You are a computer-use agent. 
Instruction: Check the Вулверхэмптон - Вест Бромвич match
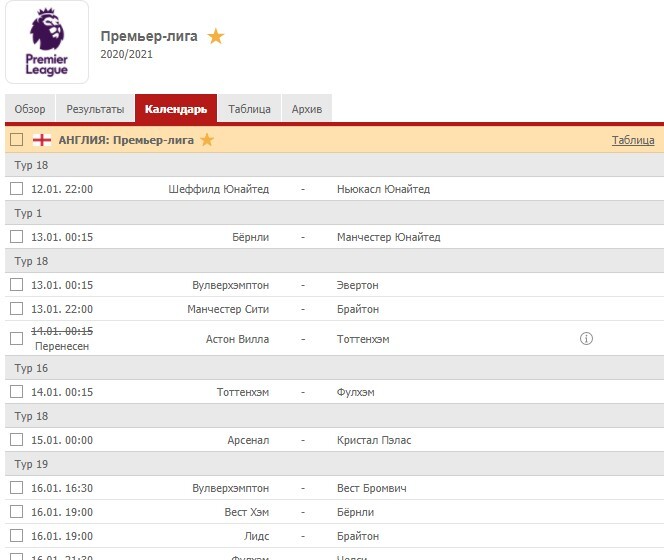[17, 488]
